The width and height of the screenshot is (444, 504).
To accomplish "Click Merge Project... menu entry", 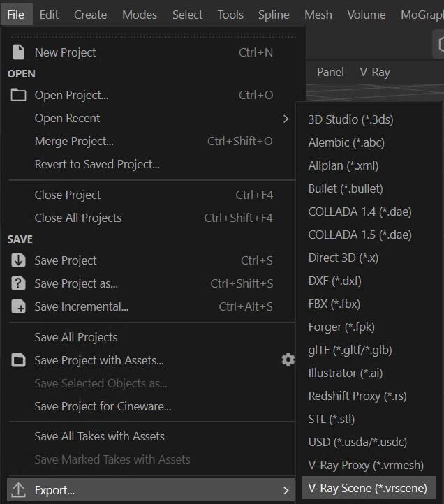I will pyautogui.click(x=74, y=141).
